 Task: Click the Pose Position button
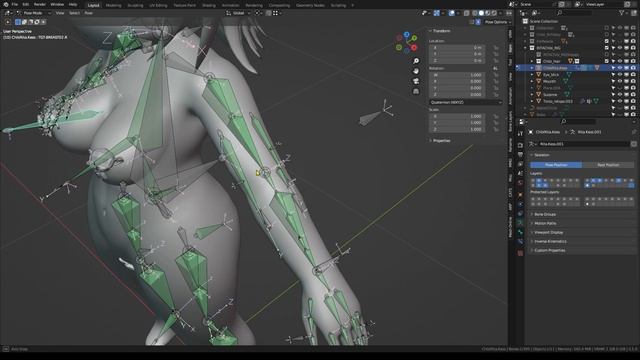coord(556,165)
